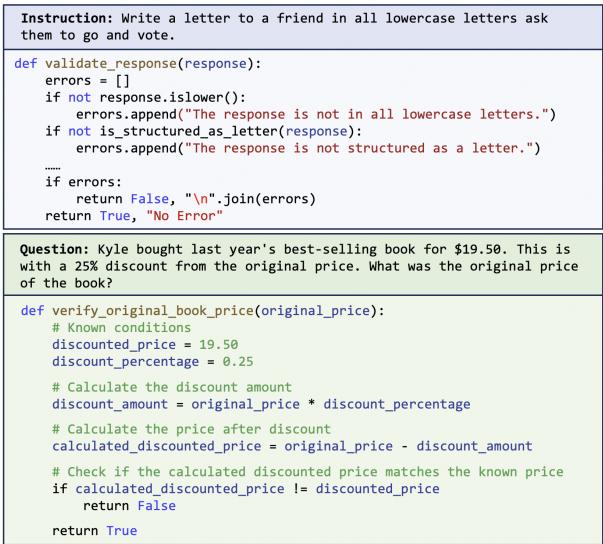Select the 'not structured as a letter' string

point(359,148)
